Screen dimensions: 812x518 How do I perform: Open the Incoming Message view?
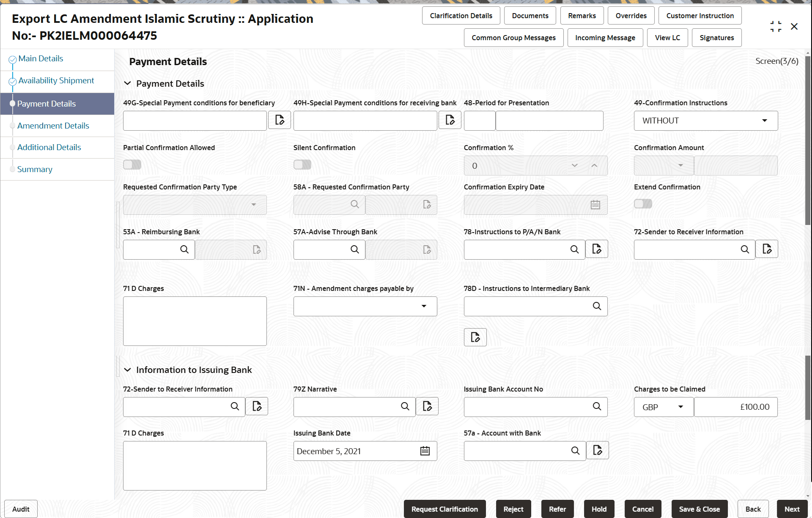(x=605, y=37)
